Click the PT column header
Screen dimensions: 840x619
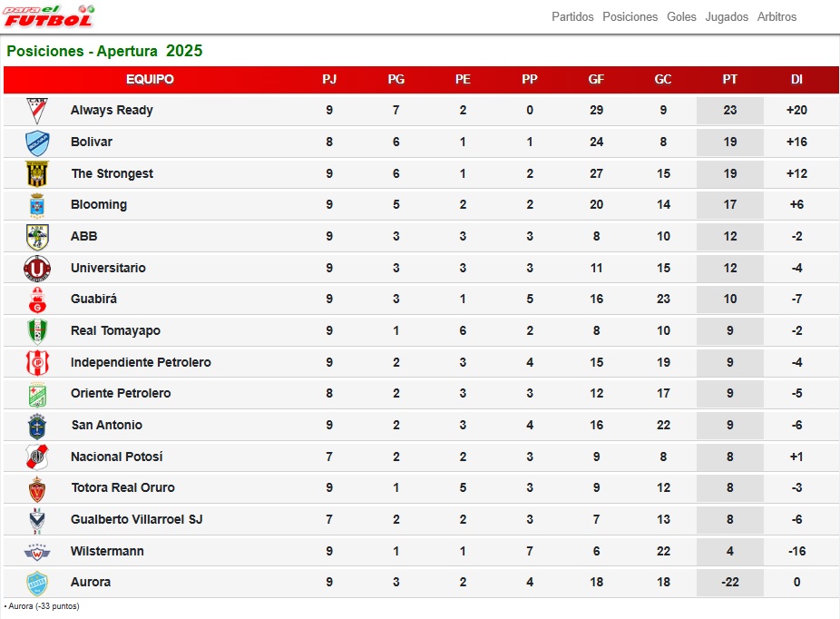(729, 79)
